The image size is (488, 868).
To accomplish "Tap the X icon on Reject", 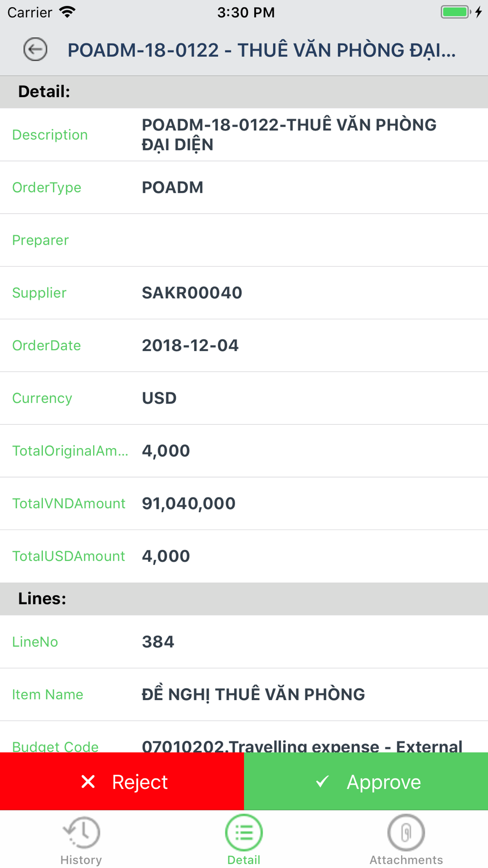I will (88, 782).
